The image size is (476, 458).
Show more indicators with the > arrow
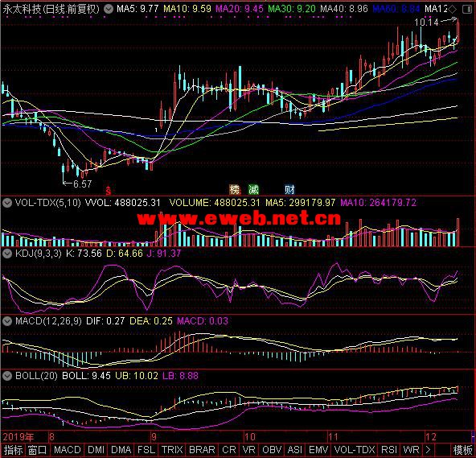428,450
